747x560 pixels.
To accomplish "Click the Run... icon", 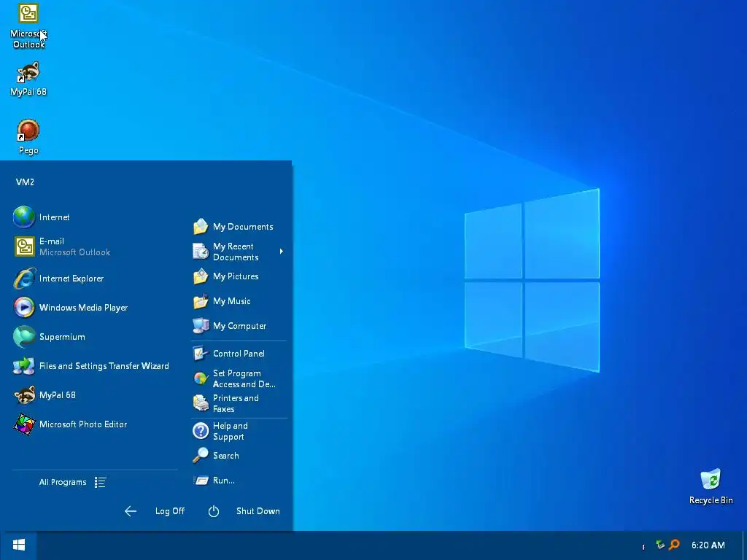I will click(x=201, y=481).
